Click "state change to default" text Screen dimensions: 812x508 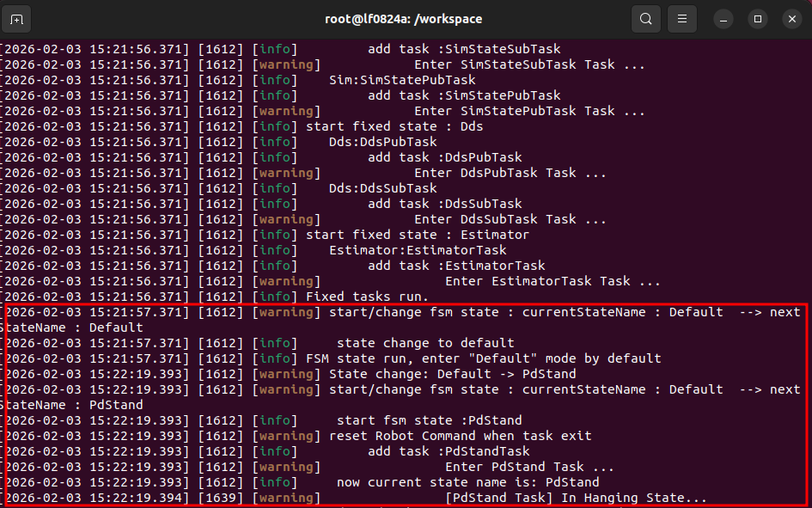click(425, 343)
